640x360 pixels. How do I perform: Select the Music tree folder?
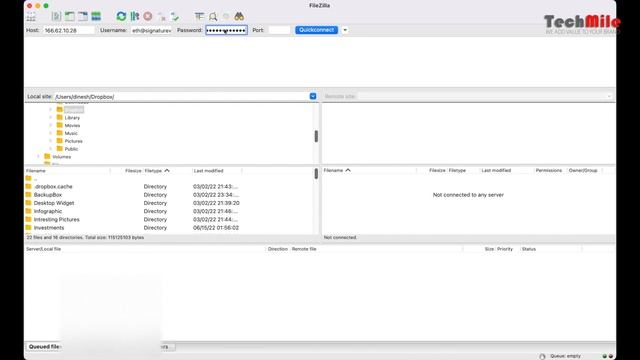coord(71,133)
